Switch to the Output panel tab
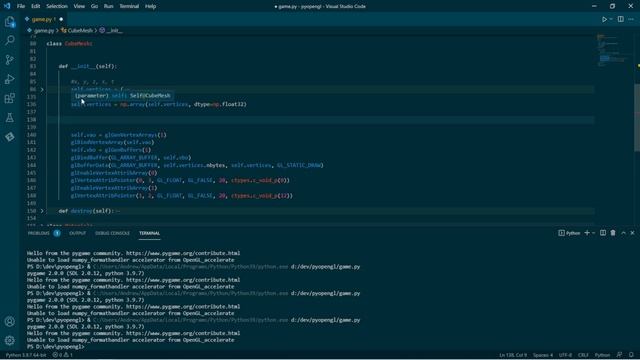Screen dimensions: 640x360 (78, 233)
